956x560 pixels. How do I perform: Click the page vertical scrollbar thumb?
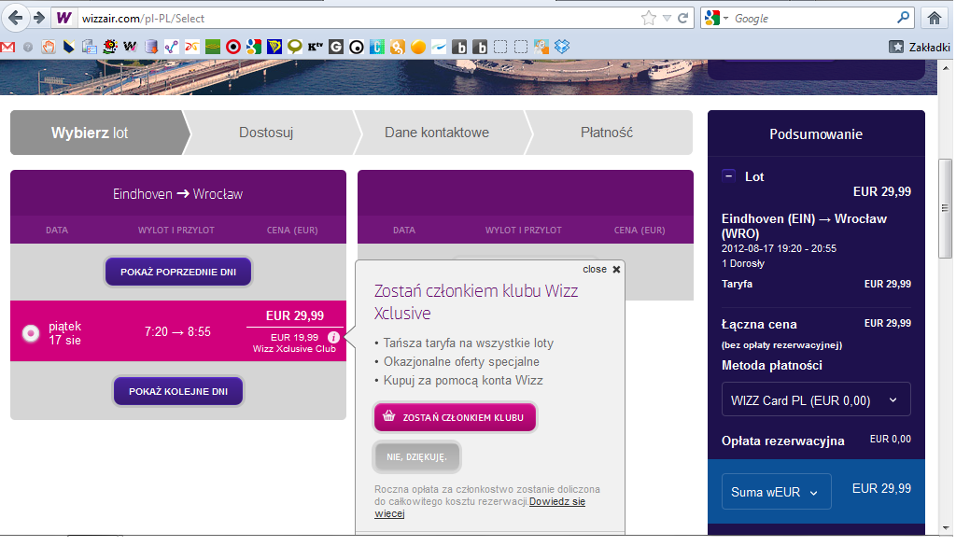946,208
